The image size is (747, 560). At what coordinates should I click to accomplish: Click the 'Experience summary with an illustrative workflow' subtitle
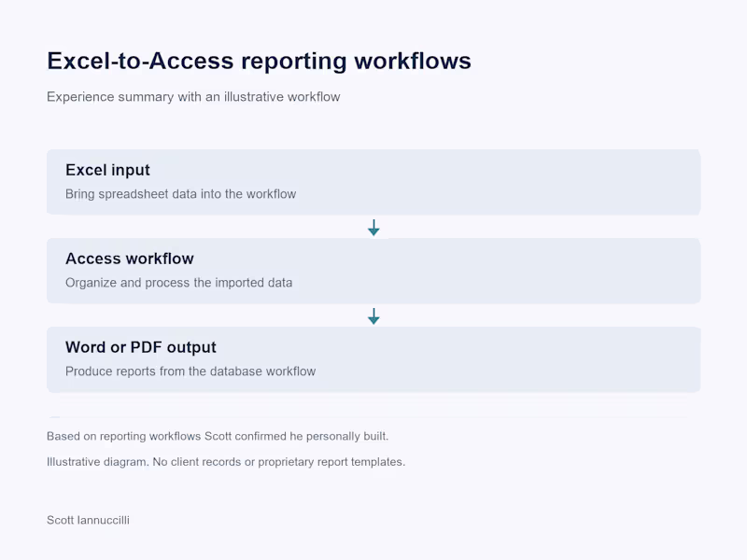(x=193, y=97)
